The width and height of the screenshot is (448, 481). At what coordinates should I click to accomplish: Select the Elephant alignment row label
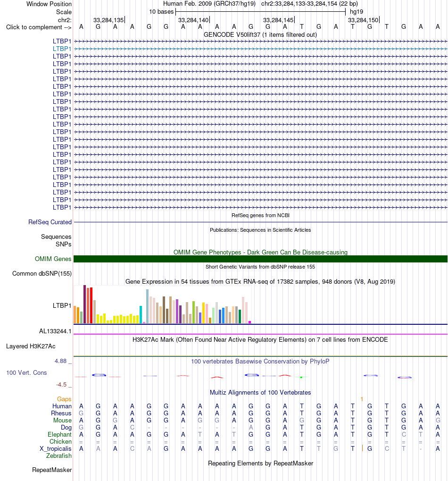point(59,434)
